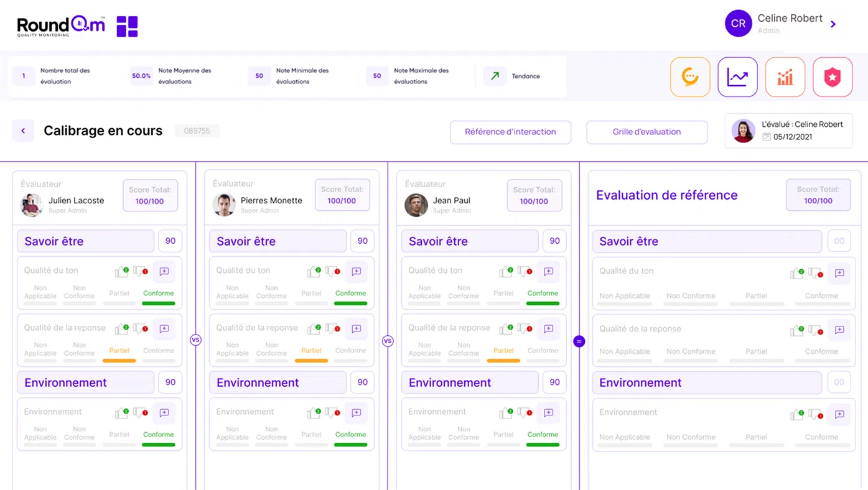Open the purple dashboard grid icon

(127, 26)
